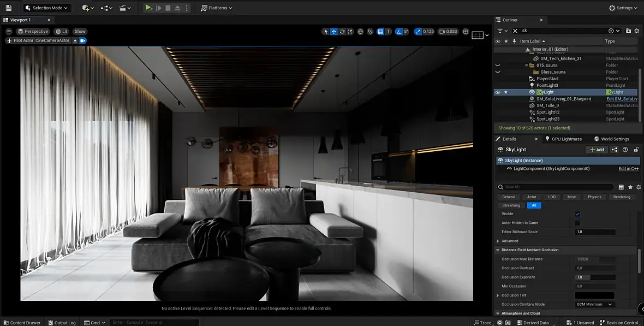The width and height of the screenshot is (644, 326).
Task: Toggle rotation angle snapping
Action: pyautogui.click(x=399, y=32)
